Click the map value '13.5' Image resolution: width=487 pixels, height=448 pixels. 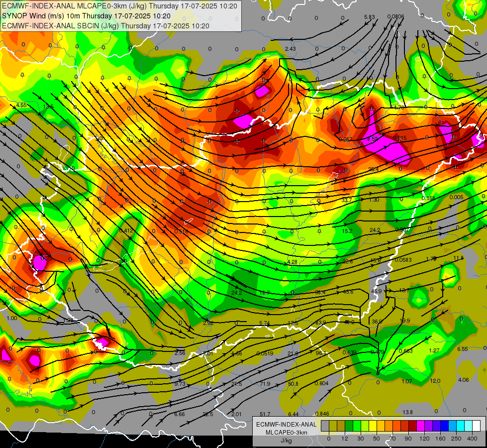click(48, 107)
